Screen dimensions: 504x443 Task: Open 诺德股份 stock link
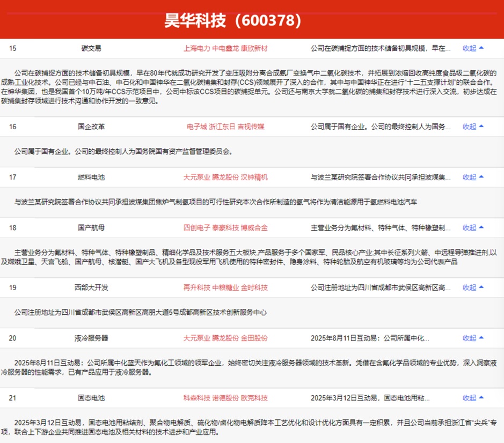click(x=225, y=398)
